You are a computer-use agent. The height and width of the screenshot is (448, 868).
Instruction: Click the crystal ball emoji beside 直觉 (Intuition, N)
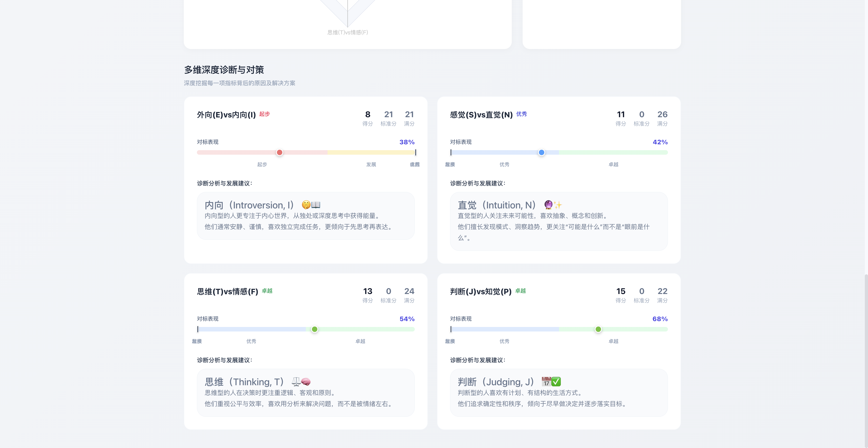pyautogui.click(x=549, y=205)
